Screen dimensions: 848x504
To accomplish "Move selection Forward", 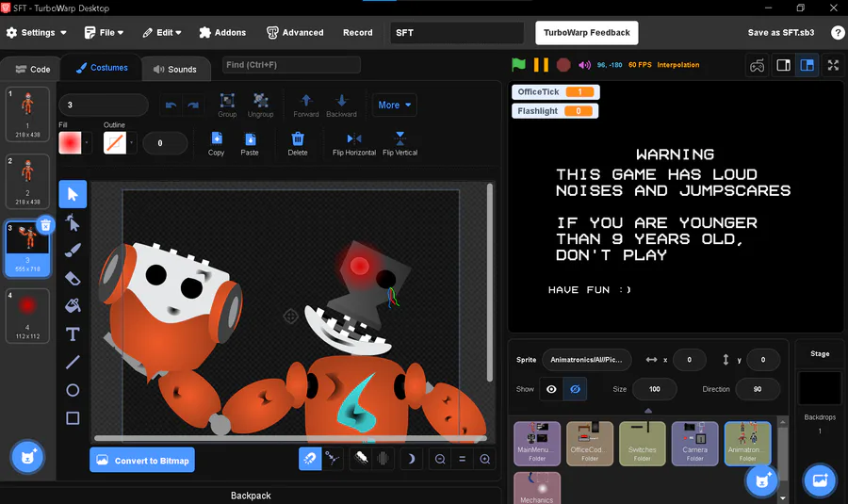I will point(306,105).
